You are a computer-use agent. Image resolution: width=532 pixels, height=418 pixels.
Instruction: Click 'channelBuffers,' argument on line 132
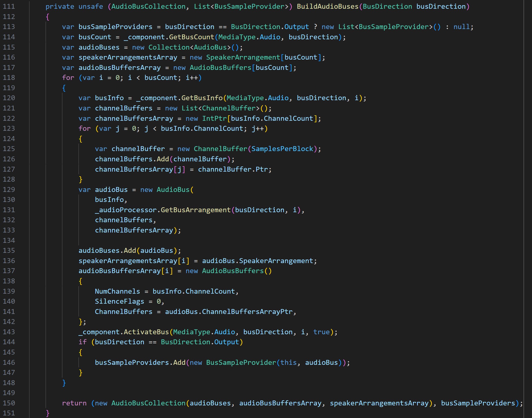point(125,220)
